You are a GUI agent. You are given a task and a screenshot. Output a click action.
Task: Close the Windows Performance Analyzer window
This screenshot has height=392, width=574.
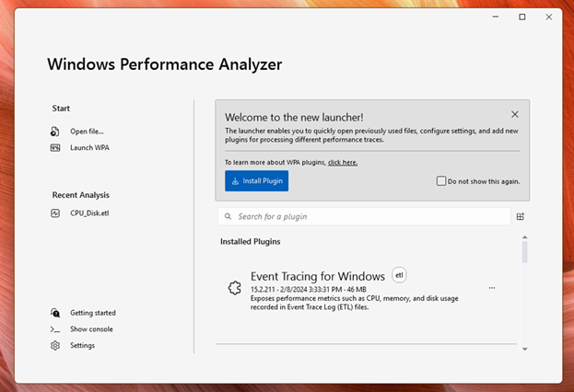tap(549, 17)
